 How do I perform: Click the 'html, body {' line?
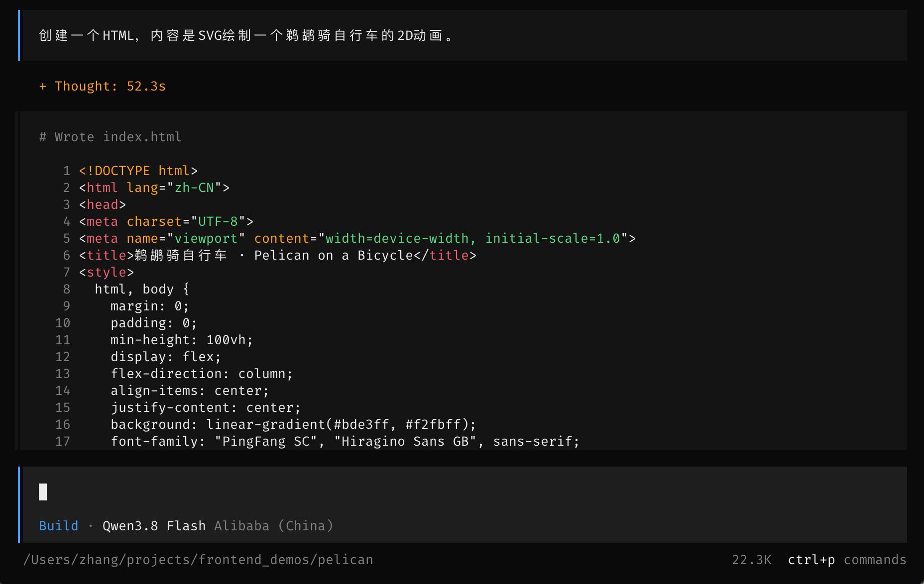tap(142, 289)
